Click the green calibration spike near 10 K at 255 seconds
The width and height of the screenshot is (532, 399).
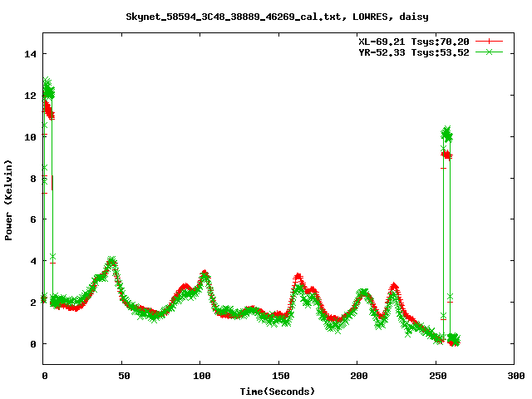pos(447,134)
